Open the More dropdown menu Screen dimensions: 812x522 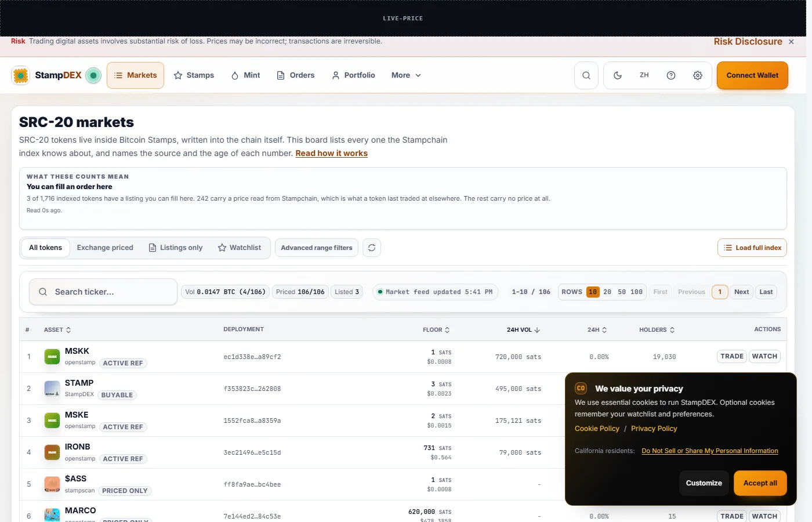point(406,75)
